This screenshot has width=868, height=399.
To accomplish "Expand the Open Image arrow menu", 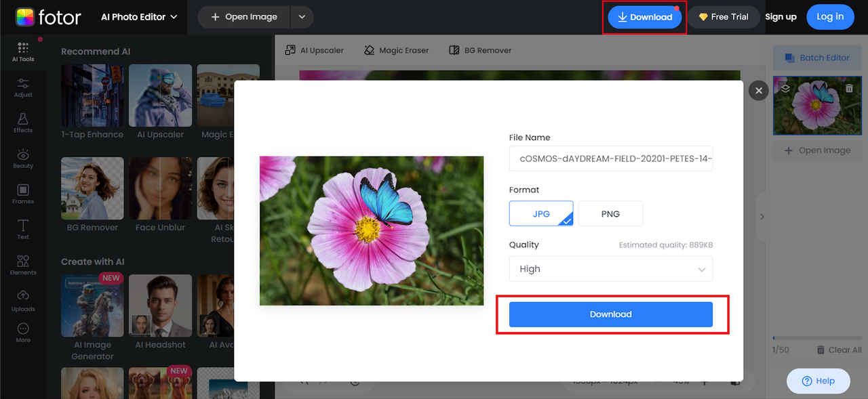I will tap(302, 17).
